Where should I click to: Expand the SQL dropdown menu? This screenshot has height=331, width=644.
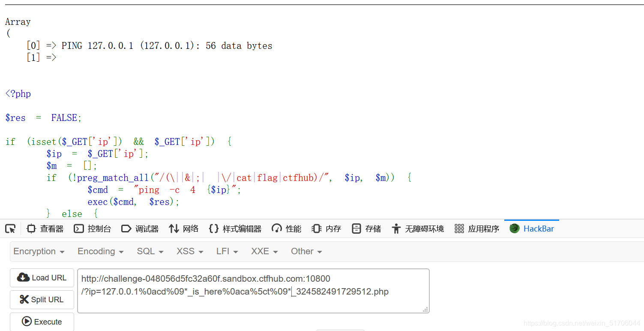[150, 252]
